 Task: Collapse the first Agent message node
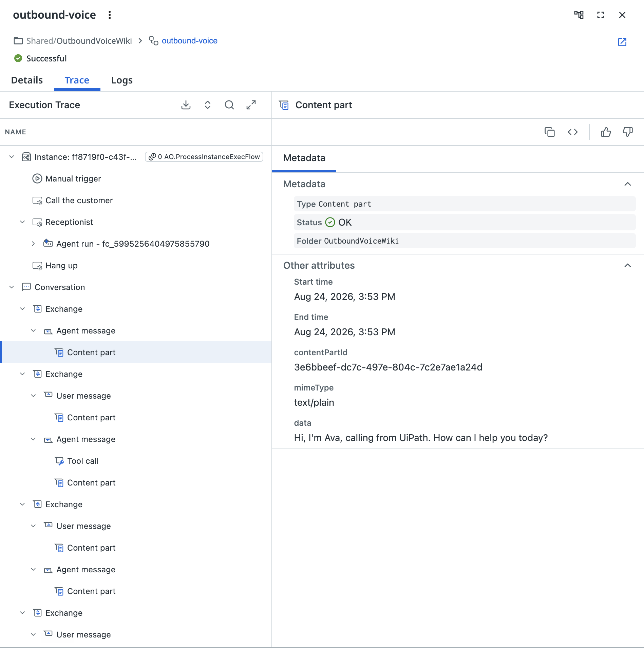33,330
